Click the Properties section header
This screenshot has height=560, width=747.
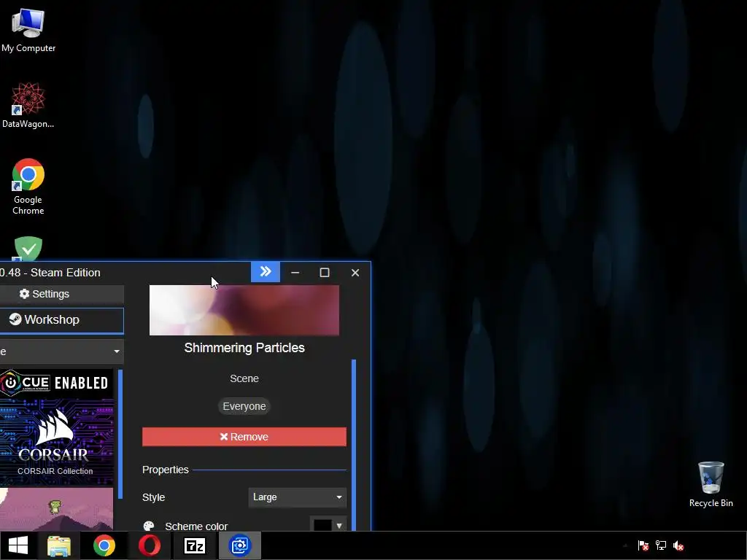(x=166, y=470)
